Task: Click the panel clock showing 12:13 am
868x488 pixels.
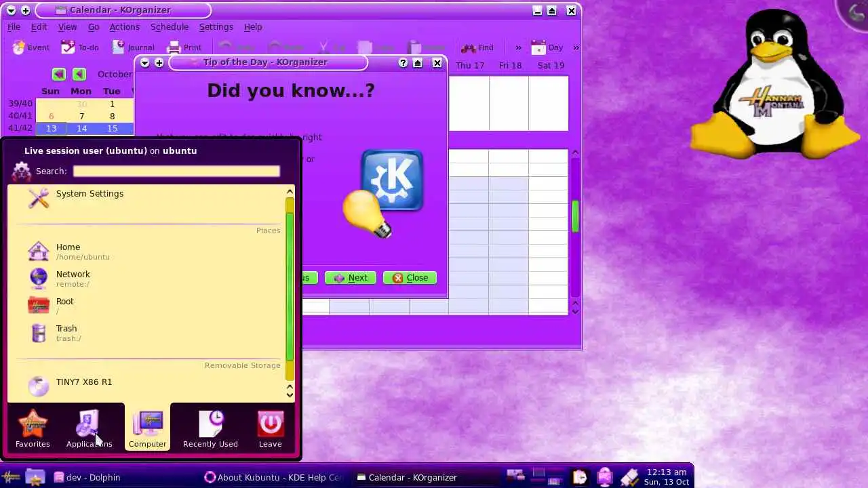Action: [667, 477]
